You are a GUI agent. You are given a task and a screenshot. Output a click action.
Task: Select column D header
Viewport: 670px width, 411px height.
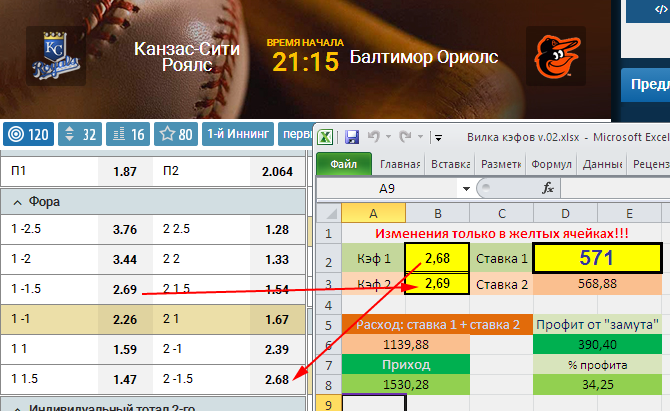[x=565, y=213]
